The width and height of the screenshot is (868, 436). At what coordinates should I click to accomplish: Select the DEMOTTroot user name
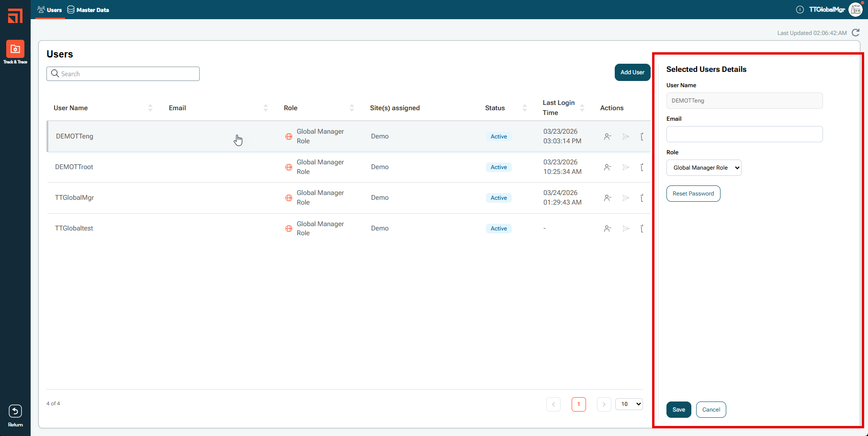tap(74, 167)
